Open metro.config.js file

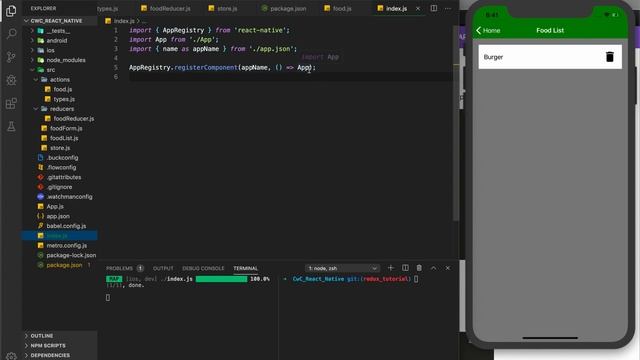coord(67,246)
